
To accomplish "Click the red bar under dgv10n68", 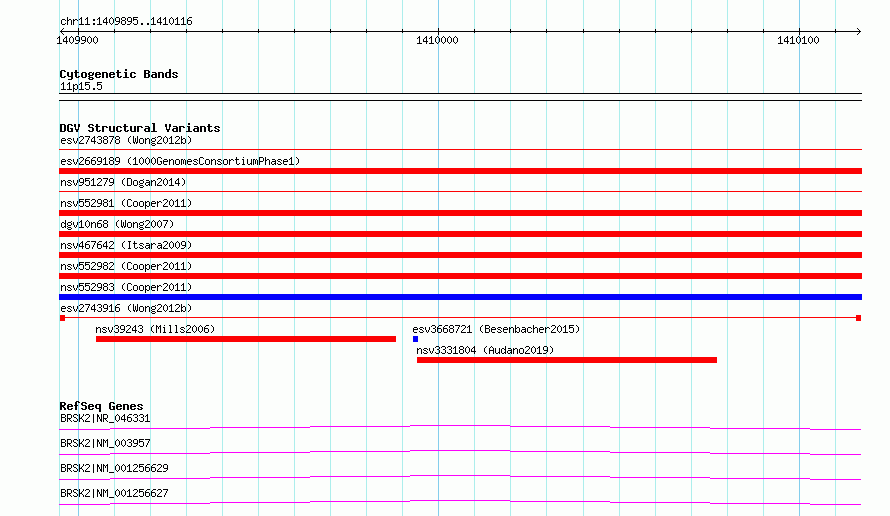I will (x=460, y=234).
